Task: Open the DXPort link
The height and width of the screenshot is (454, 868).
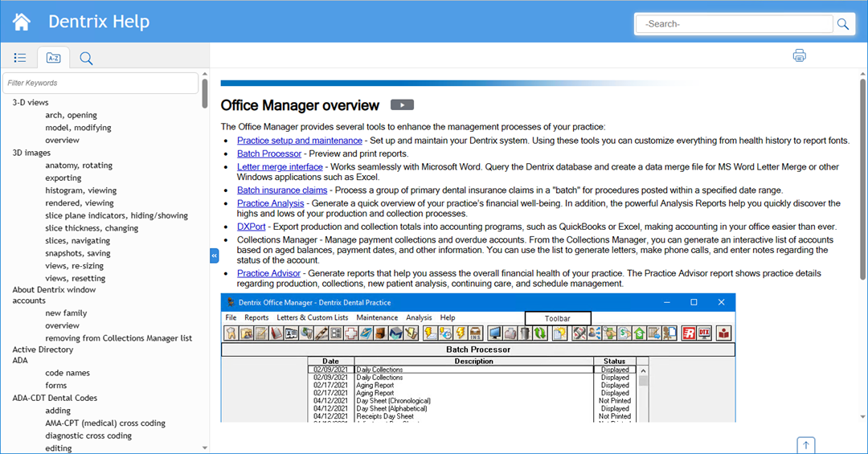Action: [x=253, y=228]
